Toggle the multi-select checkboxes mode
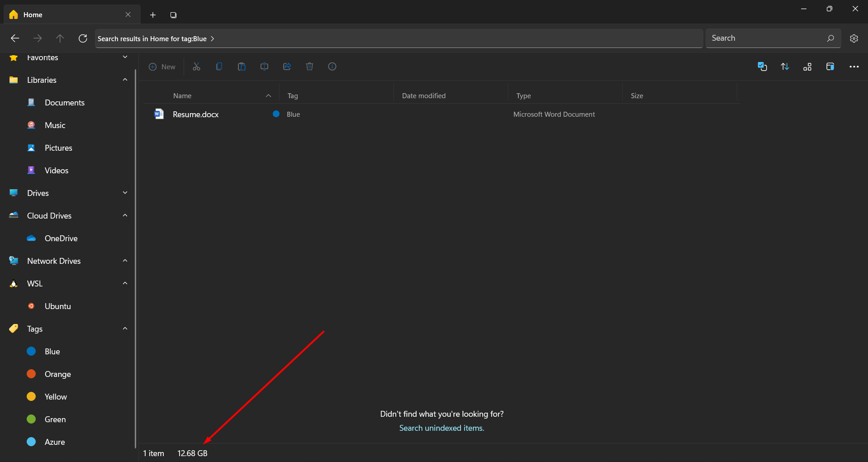Image resolution: width=868 pixels, height=462 pixels. click(762, 67)
